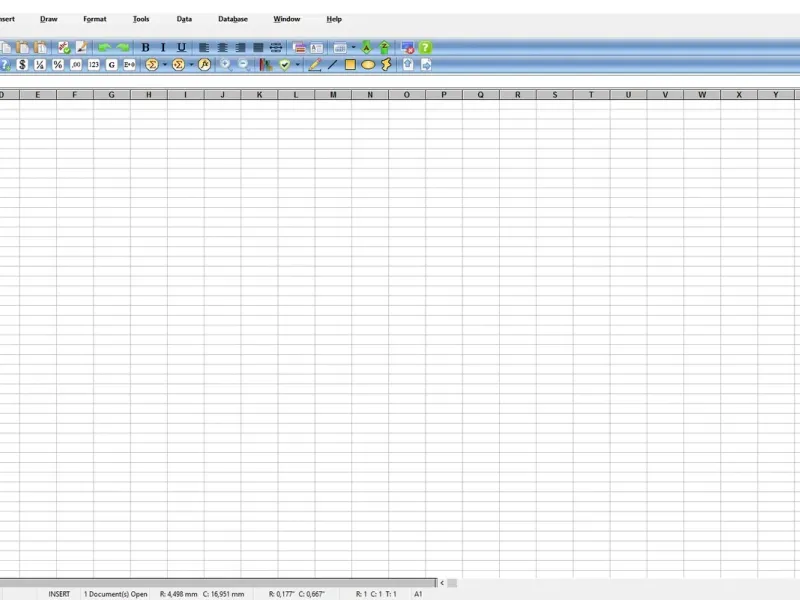
Task: Select column H header
Action: [x=149, y=94]
